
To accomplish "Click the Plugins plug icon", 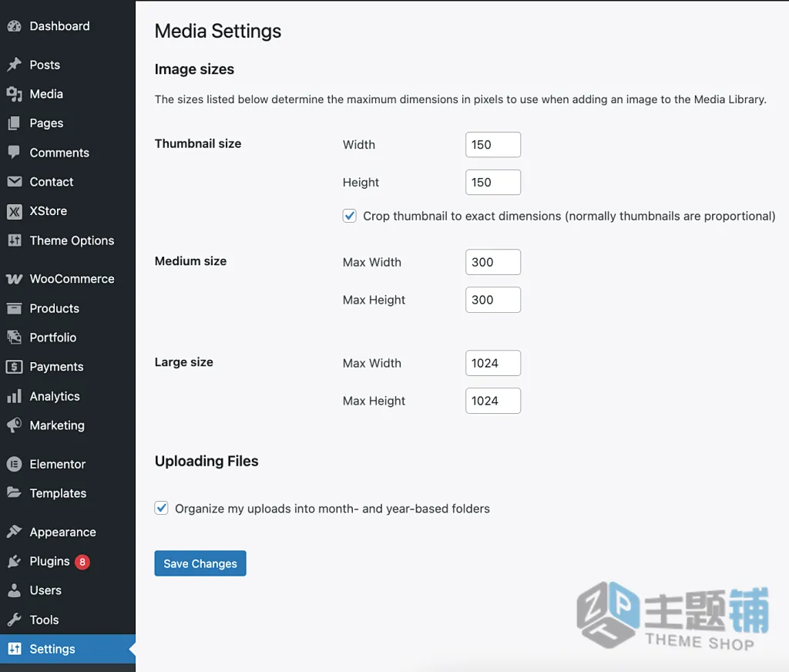I will [15, 561].
